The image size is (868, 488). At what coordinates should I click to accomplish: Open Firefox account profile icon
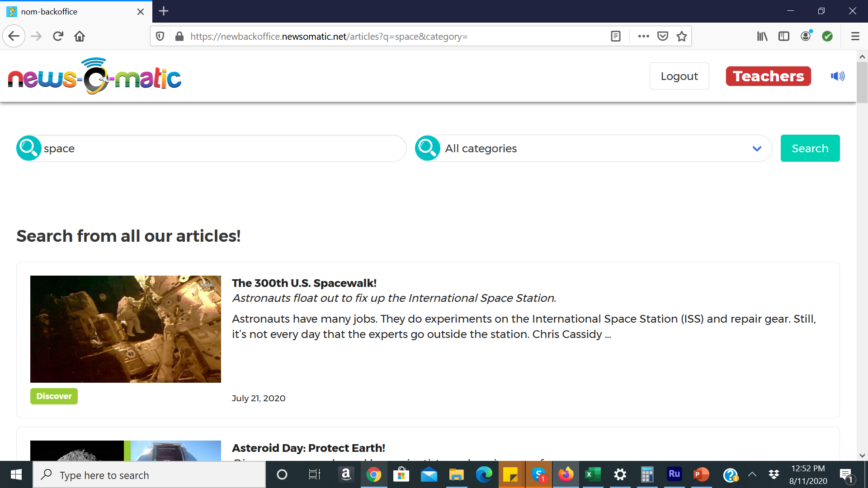click(806, 36)
